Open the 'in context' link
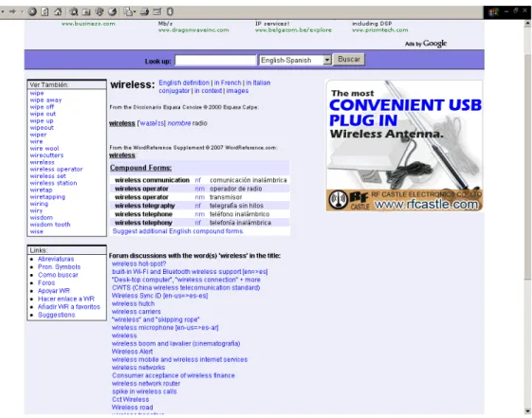Screen dimensions: 532x418 [208, 91]
